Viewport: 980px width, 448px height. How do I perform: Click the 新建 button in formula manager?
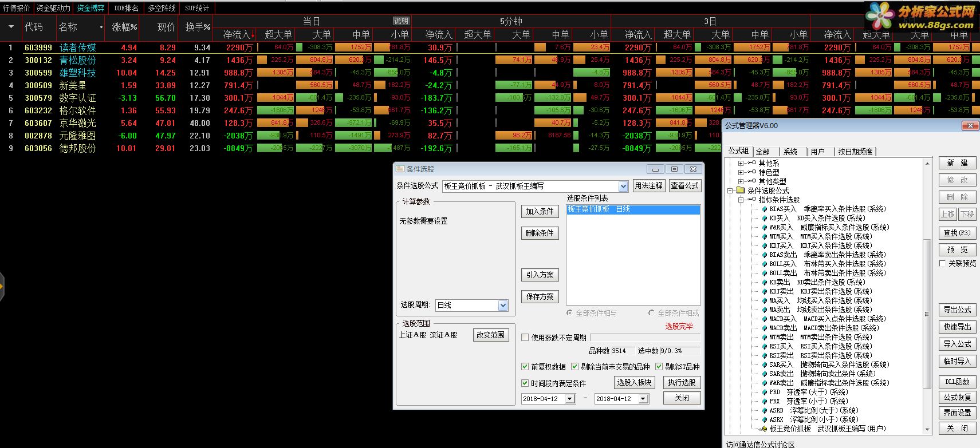pos(957,163)
